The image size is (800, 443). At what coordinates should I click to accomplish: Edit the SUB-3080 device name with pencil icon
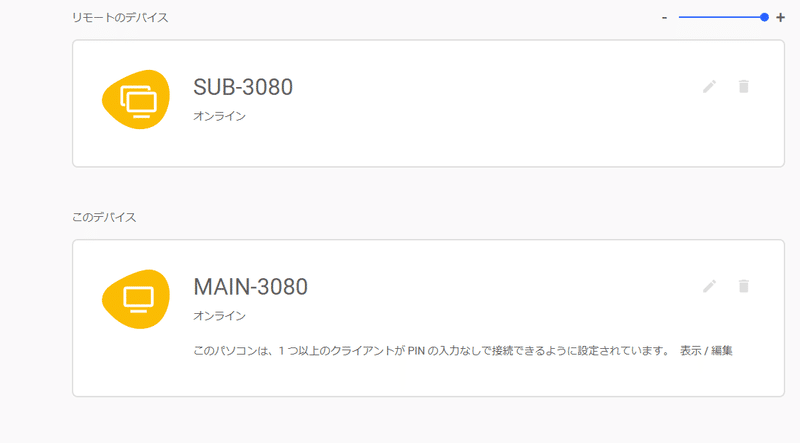click(x=709, y=87)
